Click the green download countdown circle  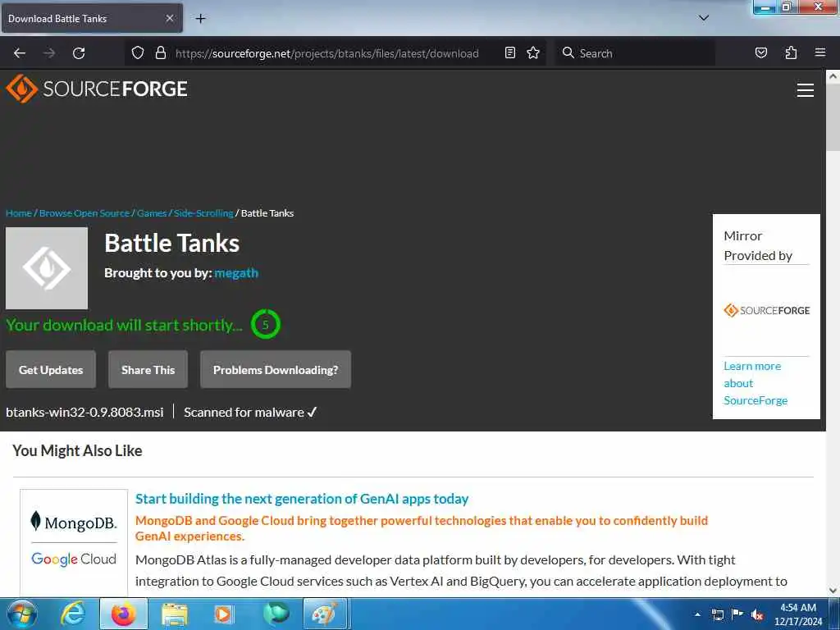pyautogui.click(x=265, y=324)
